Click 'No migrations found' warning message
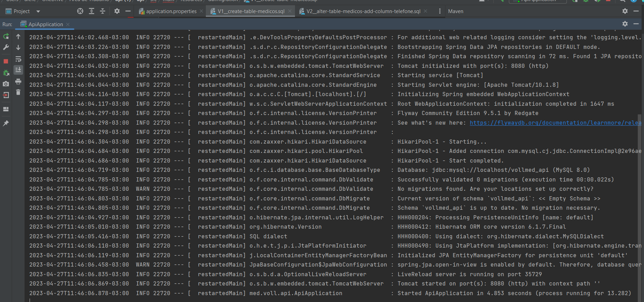644x302 pixels. click(495, 189)
